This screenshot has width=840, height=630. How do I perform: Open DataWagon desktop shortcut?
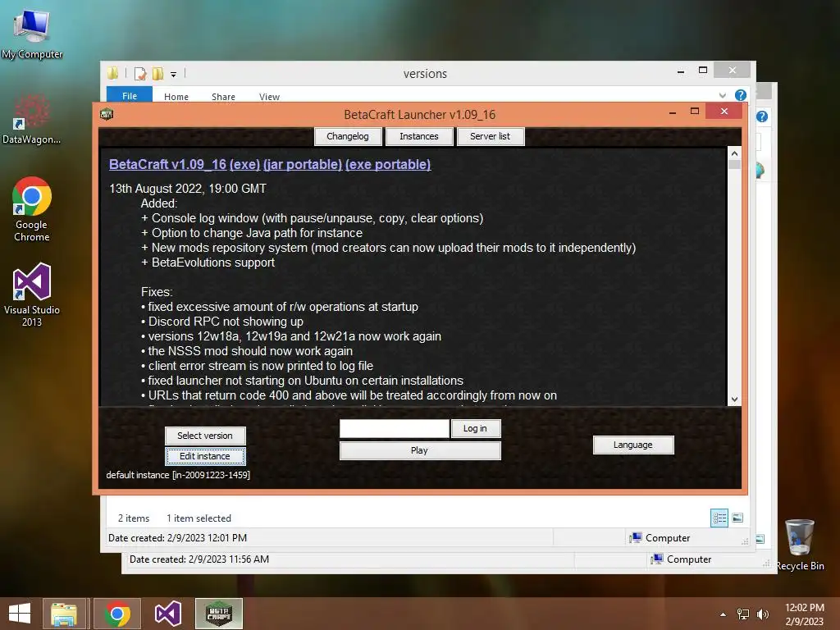(32, 120)
